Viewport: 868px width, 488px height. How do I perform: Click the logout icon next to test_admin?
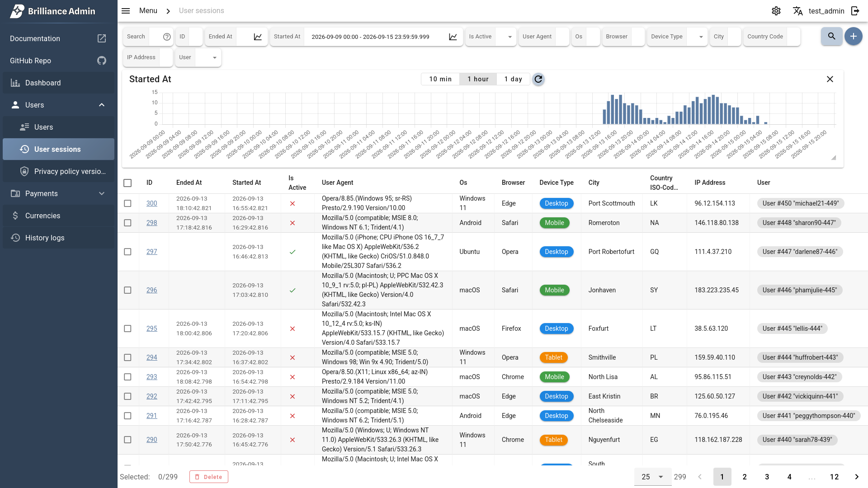(855, 11)
